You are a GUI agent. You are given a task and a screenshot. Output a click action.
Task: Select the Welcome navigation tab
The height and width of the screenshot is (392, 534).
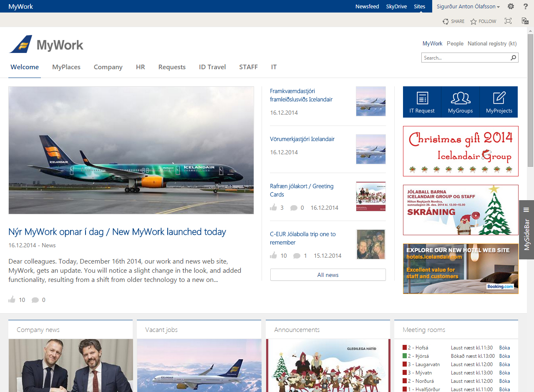click(x=25, y=67)
